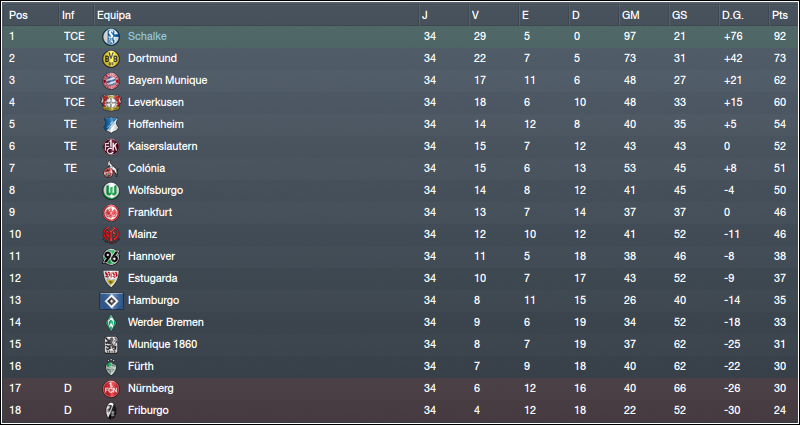Viewport: 800px width, 425px height.
Task: Click the Werder Bremen club crest
Action: (111, 322)
